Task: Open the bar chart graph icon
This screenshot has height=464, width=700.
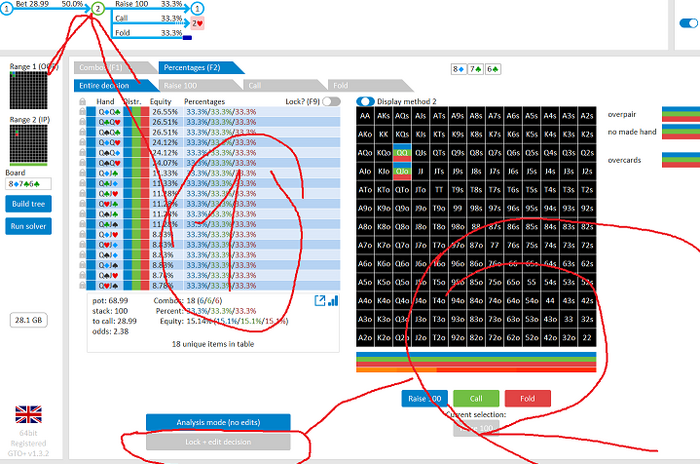Action: point(333,301)
